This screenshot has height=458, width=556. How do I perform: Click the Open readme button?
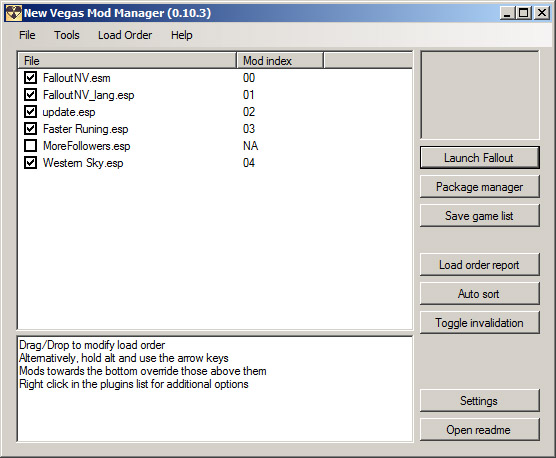(x=479, y=430)
